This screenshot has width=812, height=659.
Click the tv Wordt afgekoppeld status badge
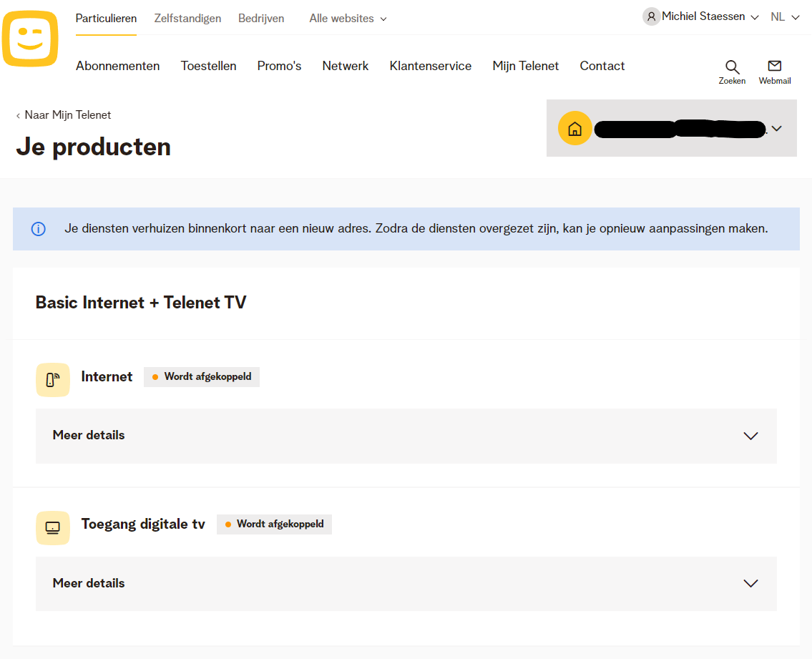[274, 524]
